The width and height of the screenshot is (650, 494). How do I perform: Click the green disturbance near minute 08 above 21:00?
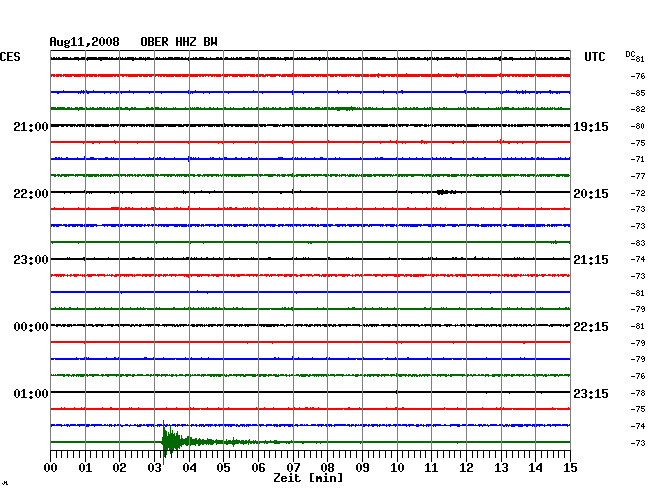345,109
